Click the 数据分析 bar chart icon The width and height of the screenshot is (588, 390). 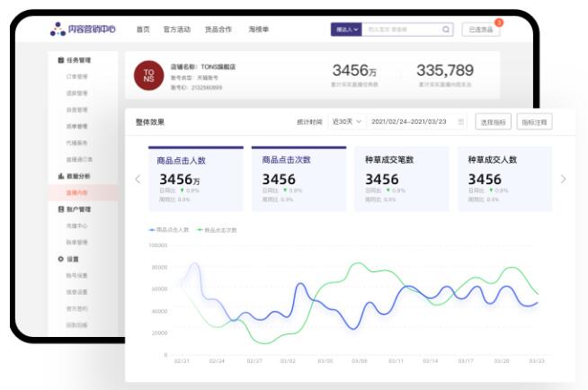[61, 176]
